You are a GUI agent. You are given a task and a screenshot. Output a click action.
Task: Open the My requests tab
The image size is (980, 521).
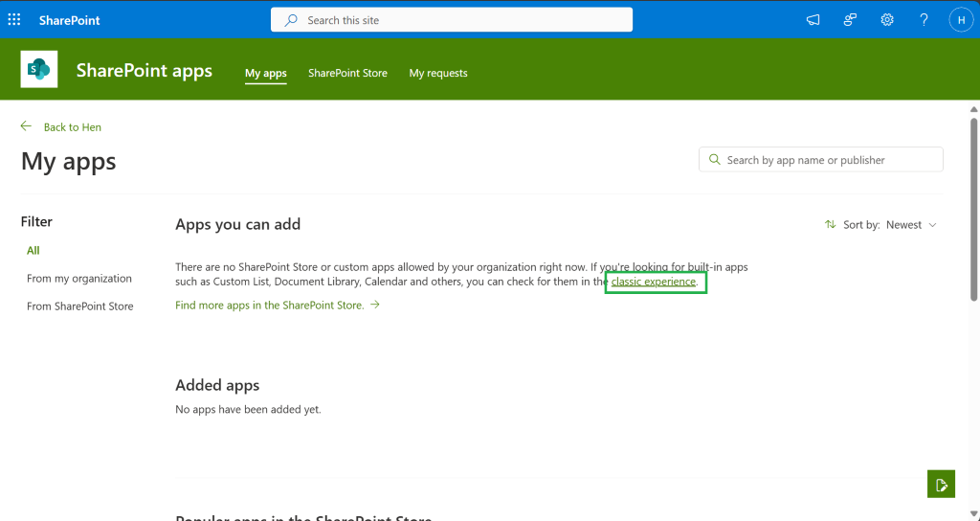(x=438, y=73)
